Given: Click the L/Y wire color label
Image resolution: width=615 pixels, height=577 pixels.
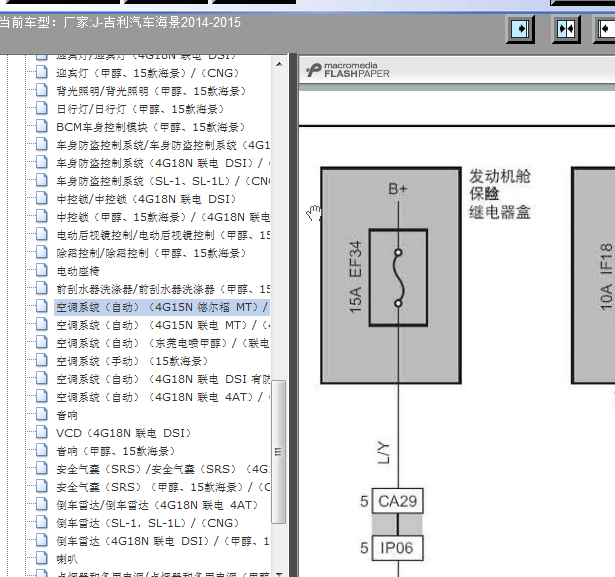Looking at the screenshot, I should (384, 452).
